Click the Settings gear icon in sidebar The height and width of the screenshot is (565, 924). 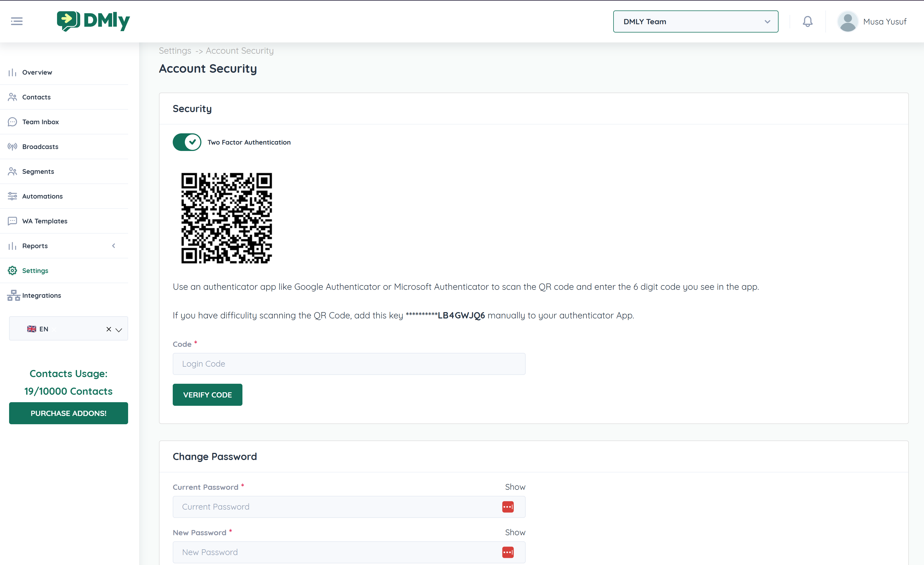click(12, 270)
